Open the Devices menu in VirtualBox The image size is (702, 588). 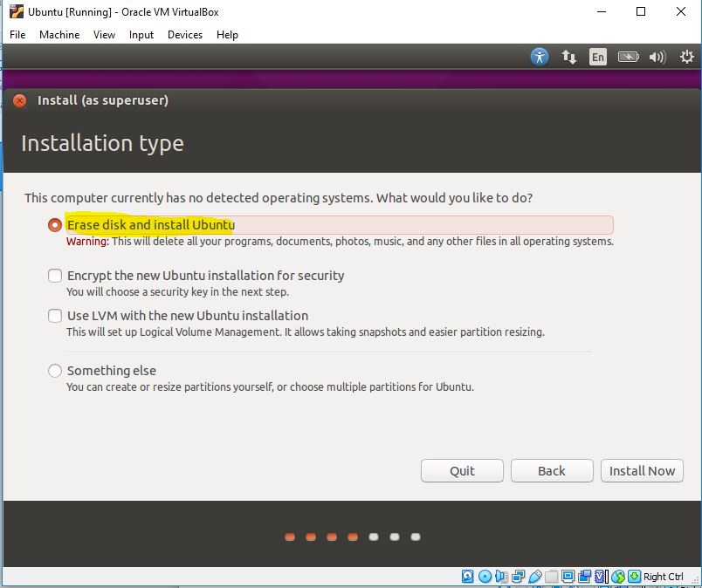[x=184, y=35]
